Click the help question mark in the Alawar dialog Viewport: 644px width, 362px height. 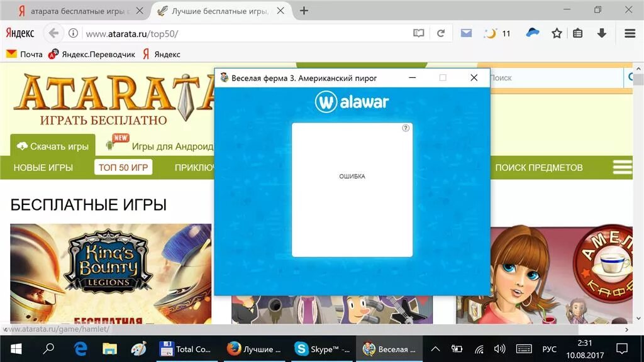pos(406,128)
